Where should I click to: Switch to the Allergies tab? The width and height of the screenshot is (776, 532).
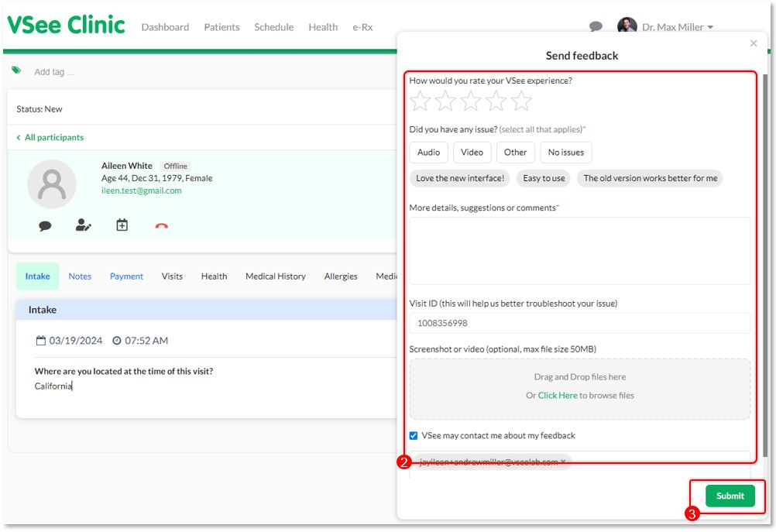click(x=341, y=276)
